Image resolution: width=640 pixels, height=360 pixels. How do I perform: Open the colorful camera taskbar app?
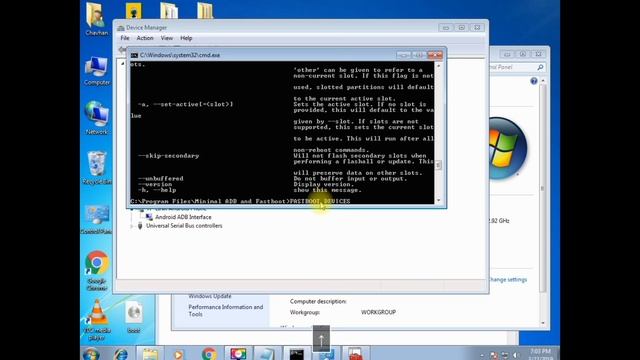(238, 354)
